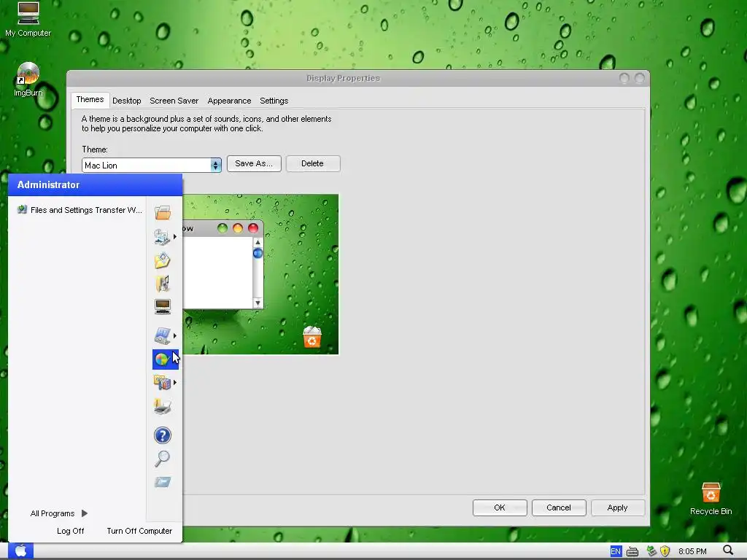The width and height of the screenshot is (747, 560).
Task: Switch to the Appearance tab
Action: [x=229, y=101]
